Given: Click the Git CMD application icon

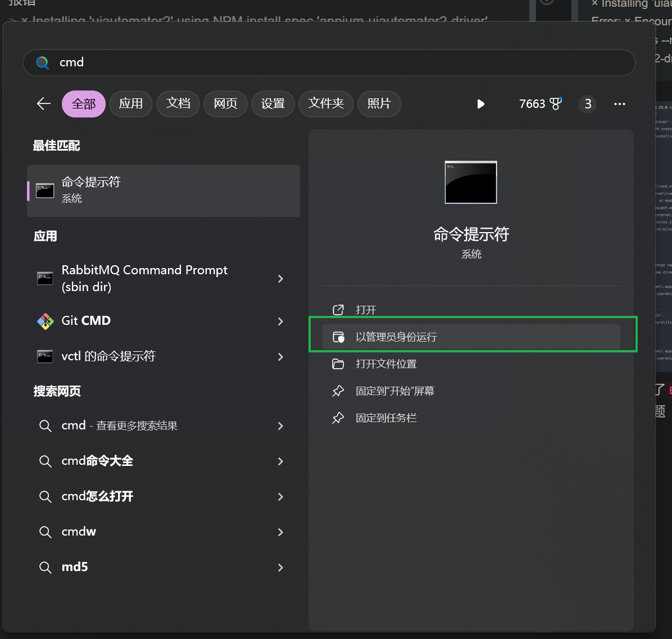Looking at the screenshot, I should click(45, 321).
